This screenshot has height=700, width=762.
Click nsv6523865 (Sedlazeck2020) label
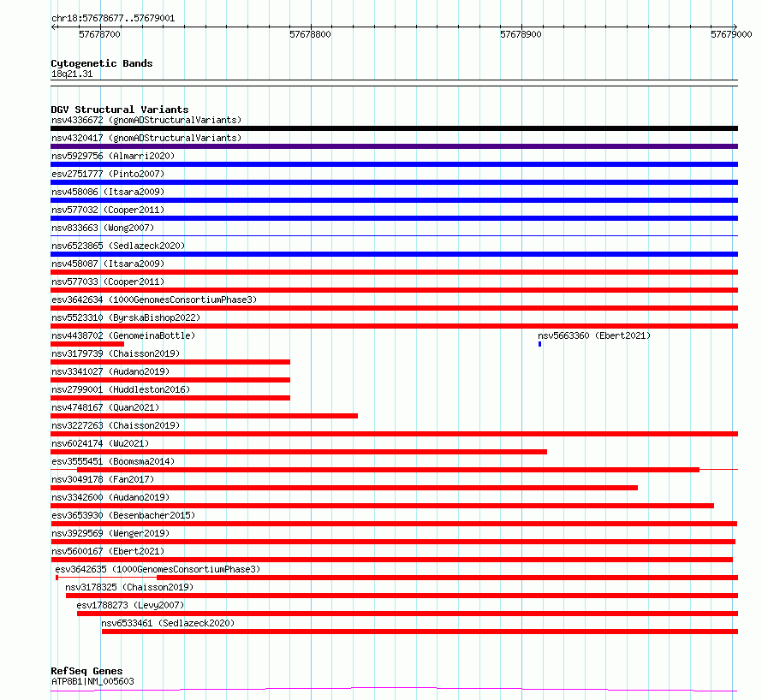pyautogui.click(x=118, y=246)
